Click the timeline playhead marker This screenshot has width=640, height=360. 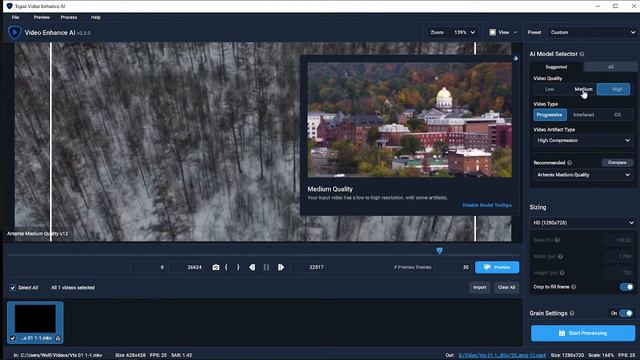pyautogui.click(x=439, y=251)
